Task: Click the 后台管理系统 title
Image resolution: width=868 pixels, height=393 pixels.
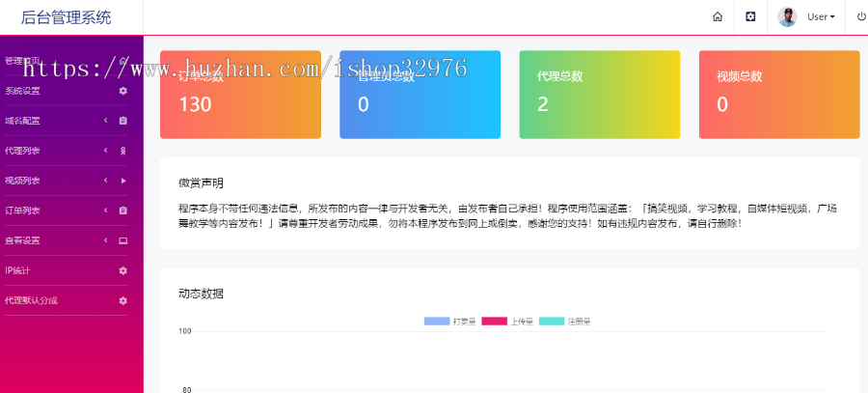Action: [66, 17]
